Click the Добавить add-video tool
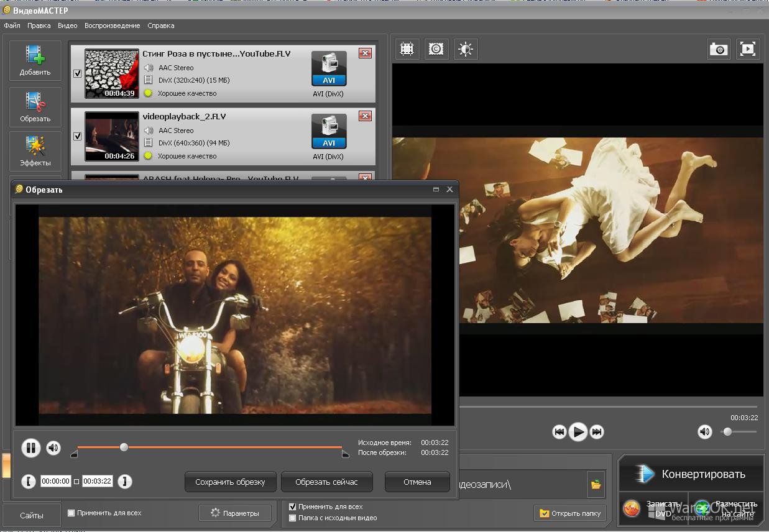This screenshot has height=532, width=769. tap(35, 60)
